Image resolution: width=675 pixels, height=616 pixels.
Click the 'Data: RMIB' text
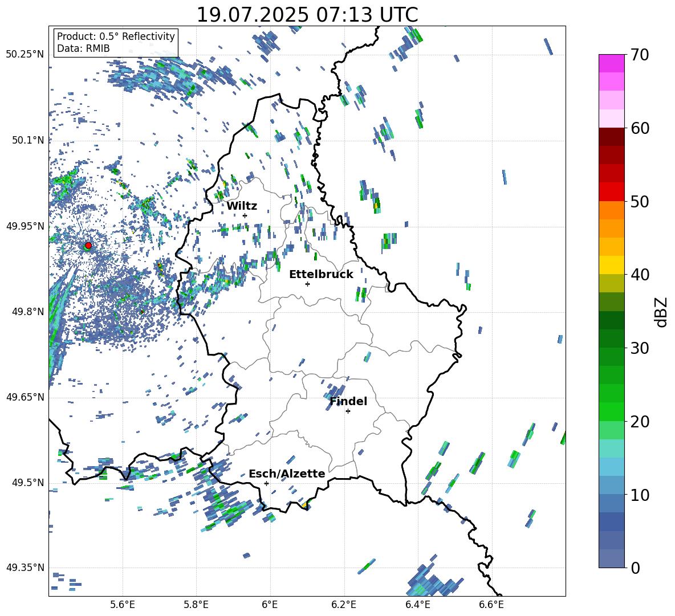pos(83,48)
